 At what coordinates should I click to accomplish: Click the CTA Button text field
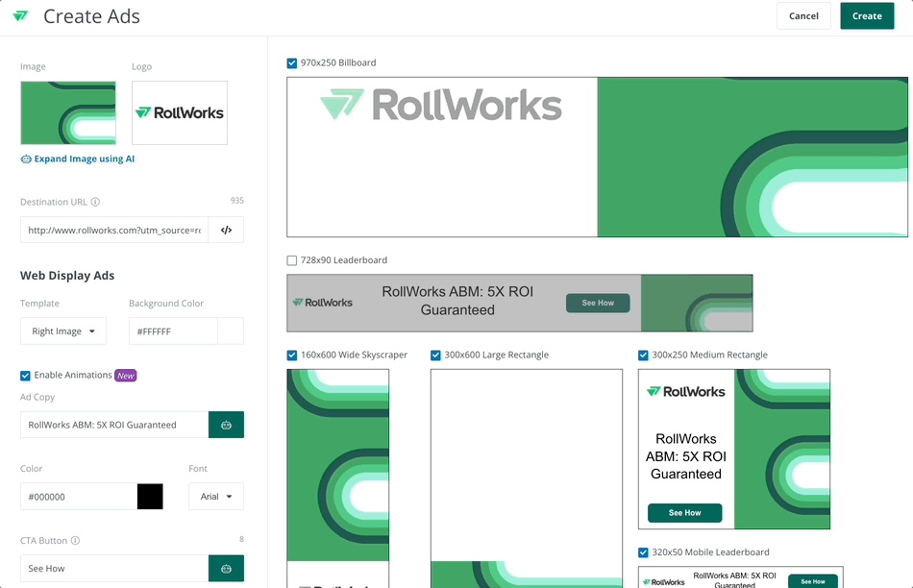pos(114,568)
